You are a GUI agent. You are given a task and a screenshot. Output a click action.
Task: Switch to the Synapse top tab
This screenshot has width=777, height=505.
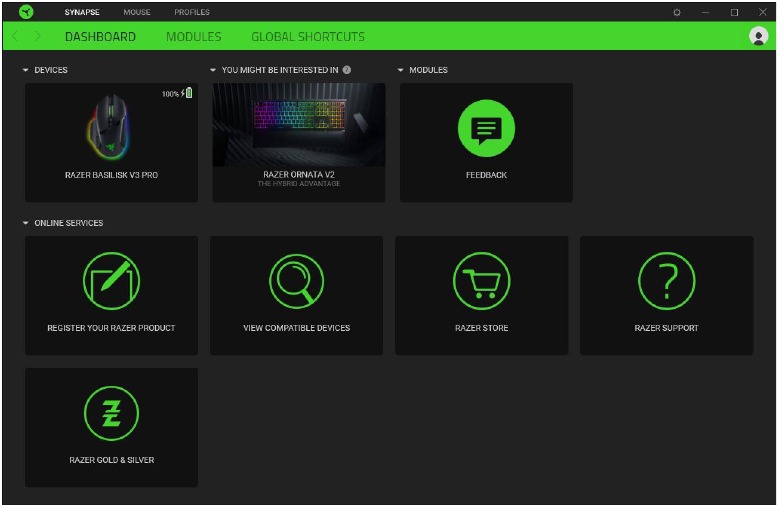coord(82,12)
